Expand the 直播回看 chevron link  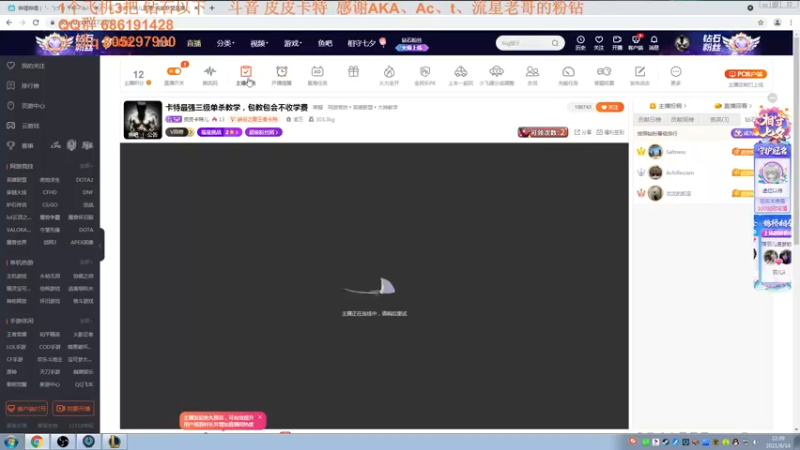733,106
